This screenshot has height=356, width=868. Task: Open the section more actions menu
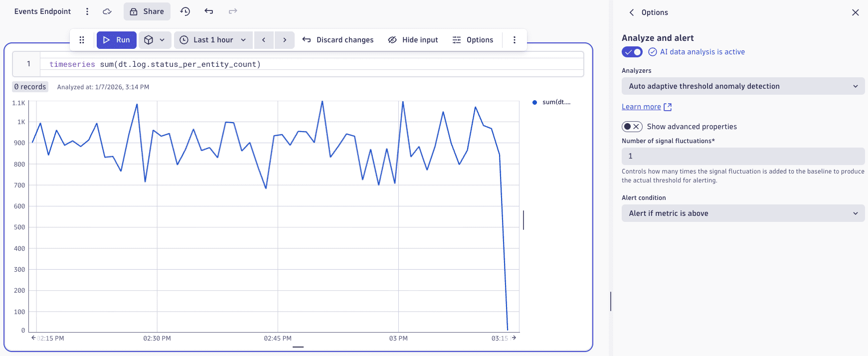click(x=515, y=40)
